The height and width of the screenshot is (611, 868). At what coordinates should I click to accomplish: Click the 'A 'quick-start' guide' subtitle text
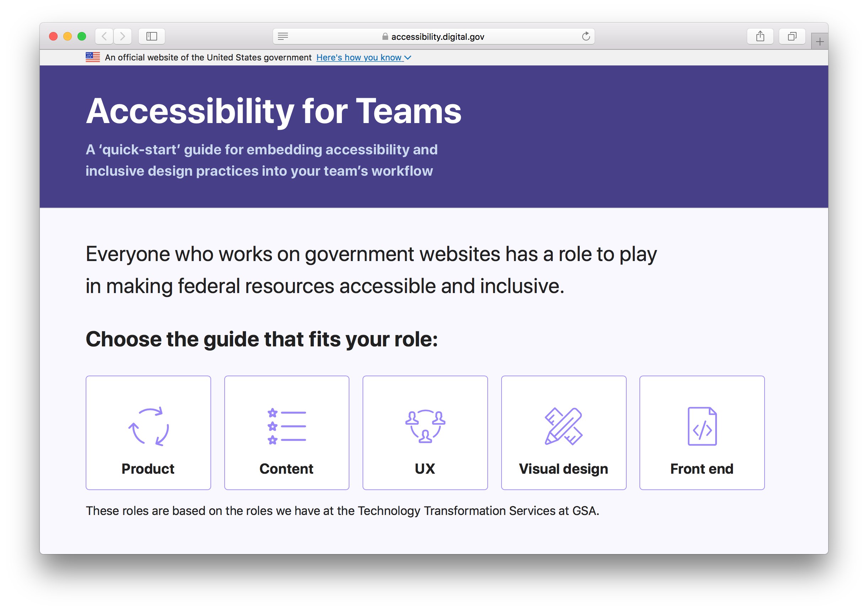click(x=262, y=160)
